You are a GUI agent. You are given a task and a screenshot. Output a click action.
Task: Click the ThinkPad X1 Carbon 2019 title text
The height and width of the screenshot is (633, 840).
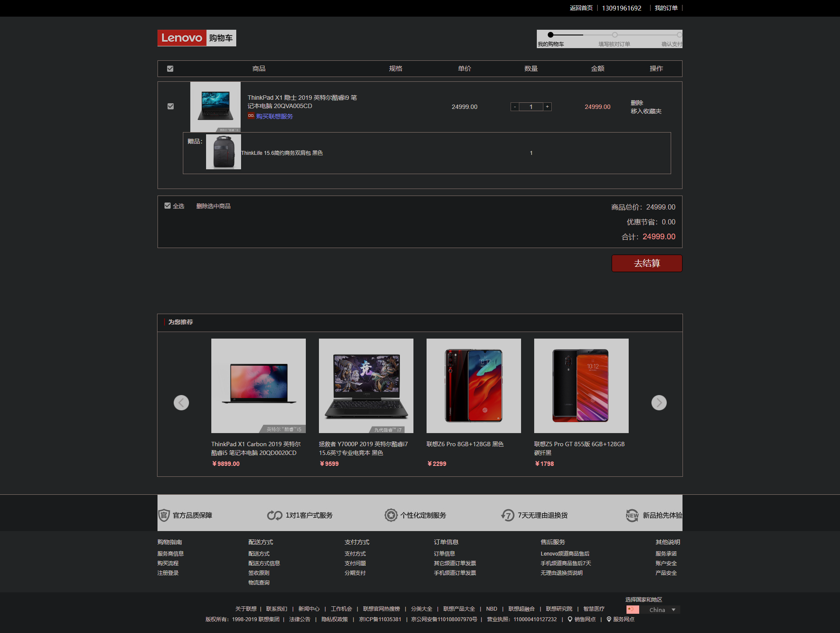(256, 448)
